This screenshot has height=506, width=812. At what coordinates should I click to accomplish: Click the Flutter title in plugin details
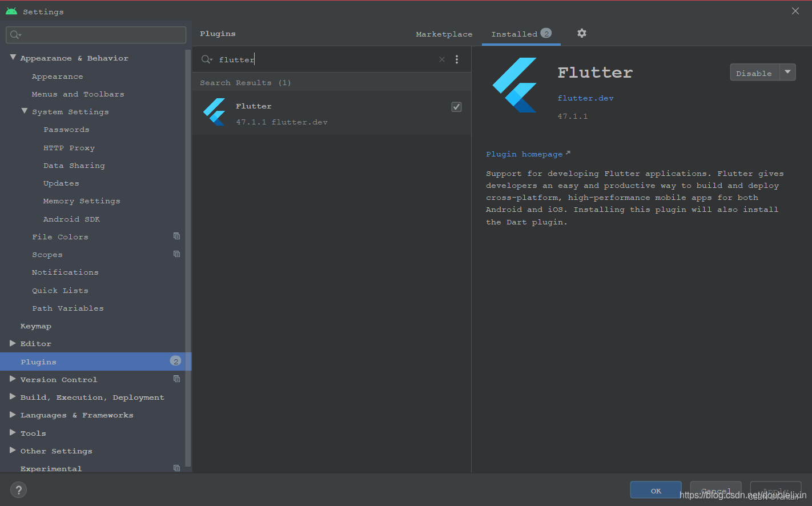[595, 73]
